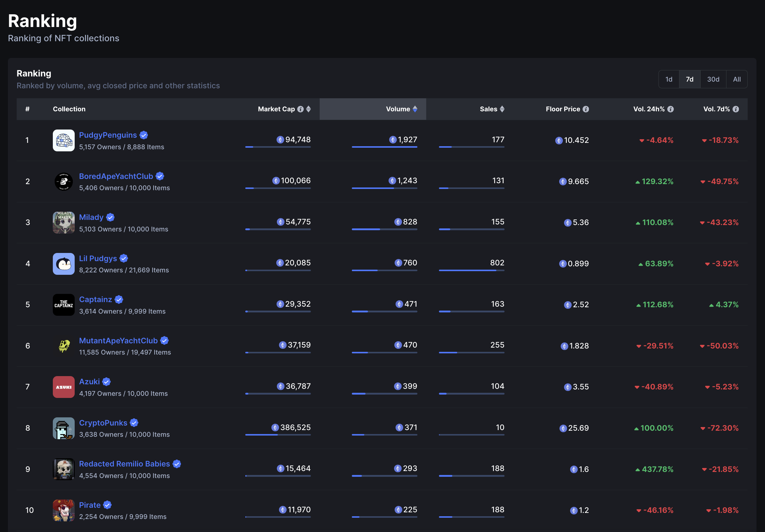Image resolution: width=765 pixels, height=532 pixels.
Task: Sort table by Market Cap arrows
Action: pyautogui.click(x=308, y=109)
